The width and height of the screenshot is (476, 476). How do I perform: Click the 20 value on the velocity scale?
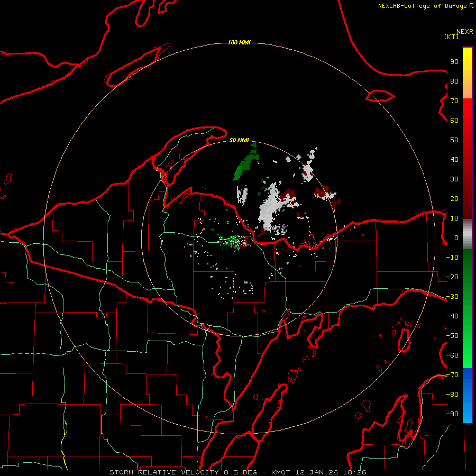tap(454, 198)
